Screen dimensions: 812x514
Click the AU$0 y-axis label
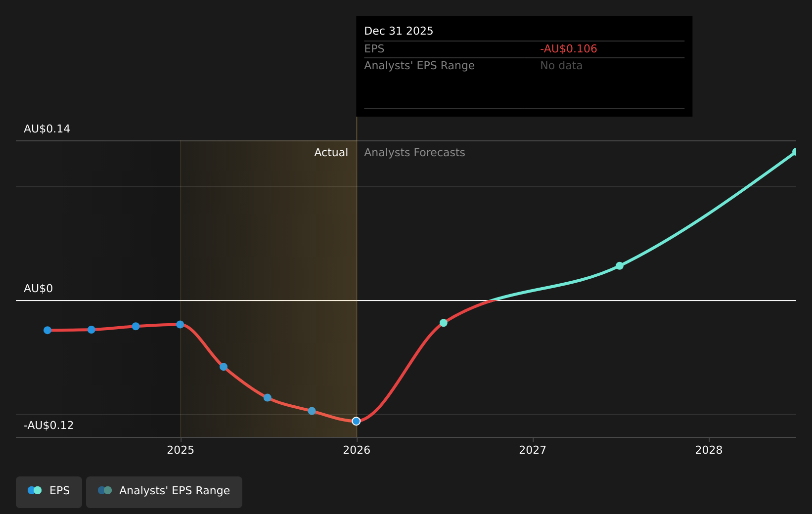38,289
